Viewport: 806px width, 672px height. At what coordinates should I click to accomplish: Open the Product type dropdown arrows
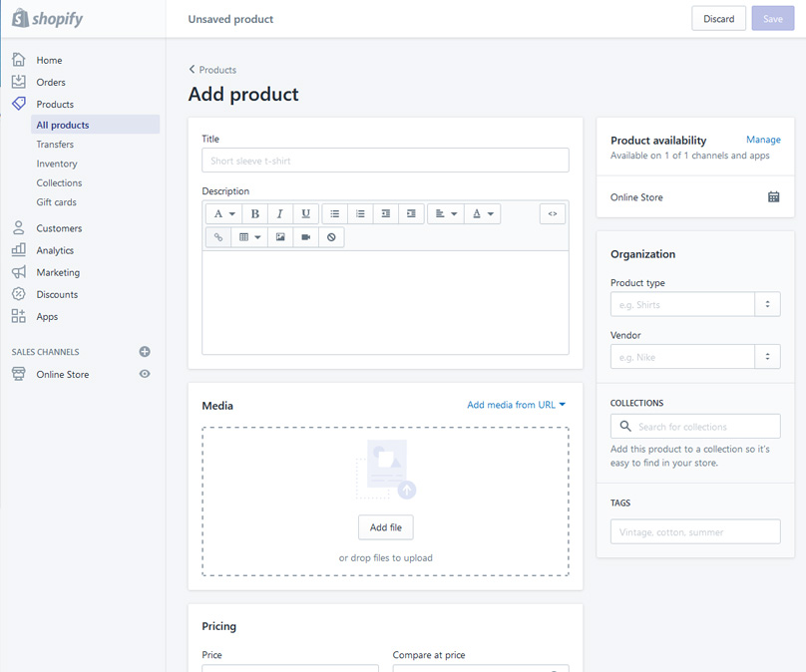click(767, 305)
